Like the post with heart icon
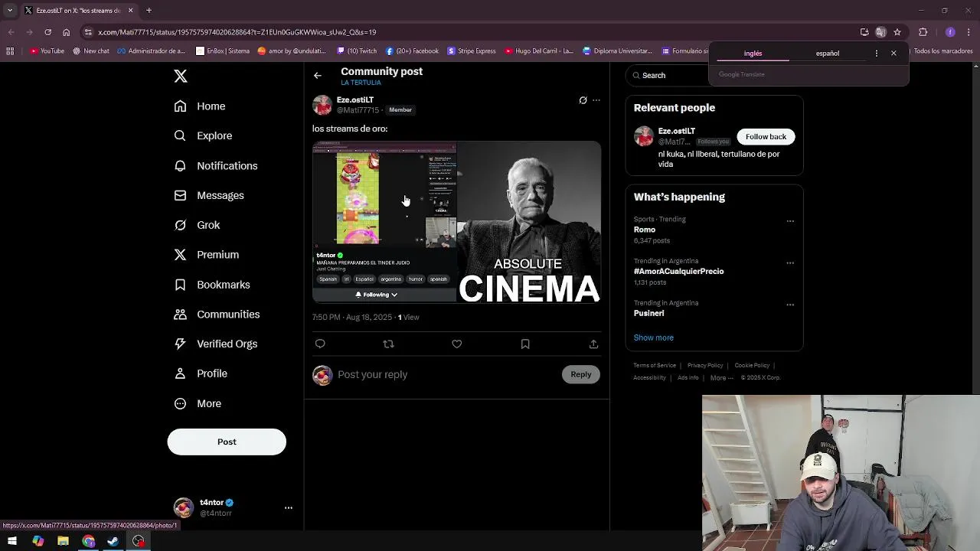 coord(457,344)
